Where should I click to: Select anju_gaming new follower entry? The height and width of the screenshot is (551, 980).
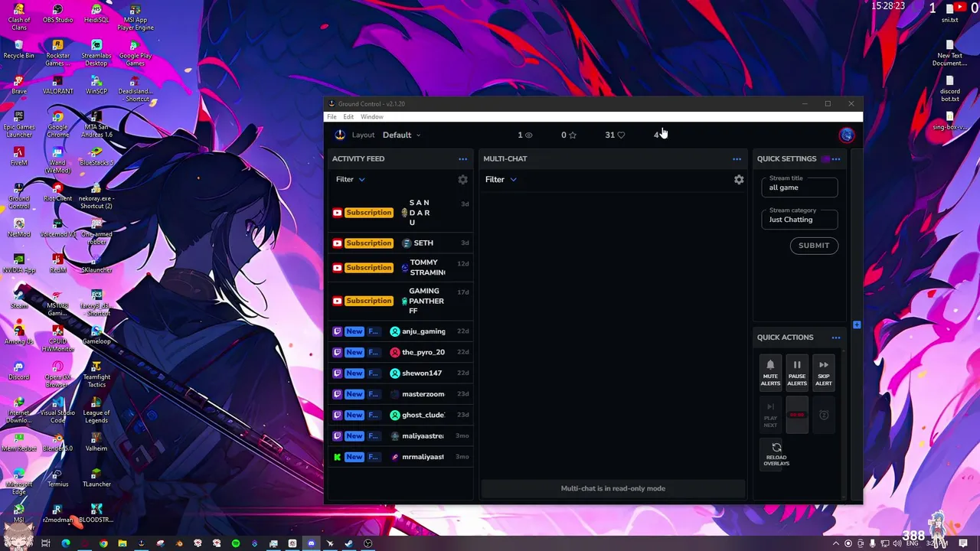click(400, 331)
